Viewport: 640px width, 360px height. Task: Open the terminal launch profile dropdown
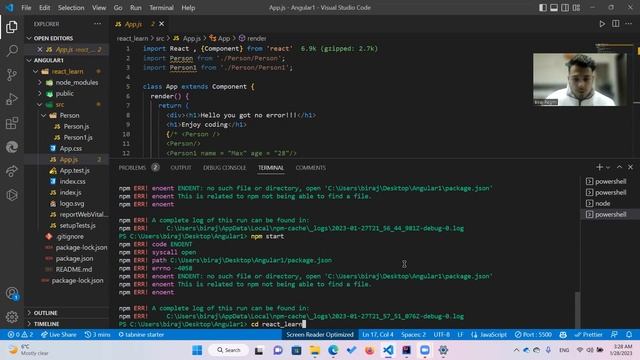tap(608, 168)
